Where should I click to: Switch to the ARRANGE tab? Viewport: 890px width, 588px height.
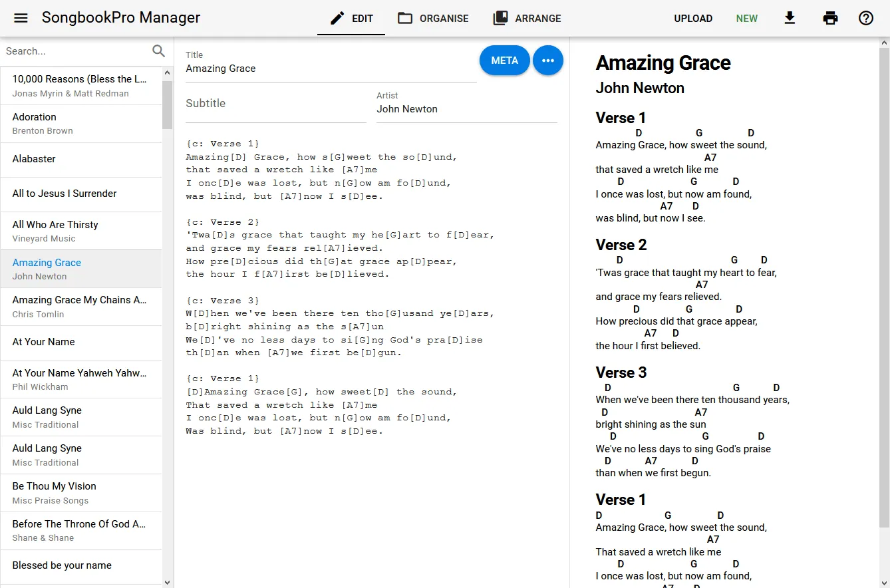pyautogui.click(x=527, y=18)
